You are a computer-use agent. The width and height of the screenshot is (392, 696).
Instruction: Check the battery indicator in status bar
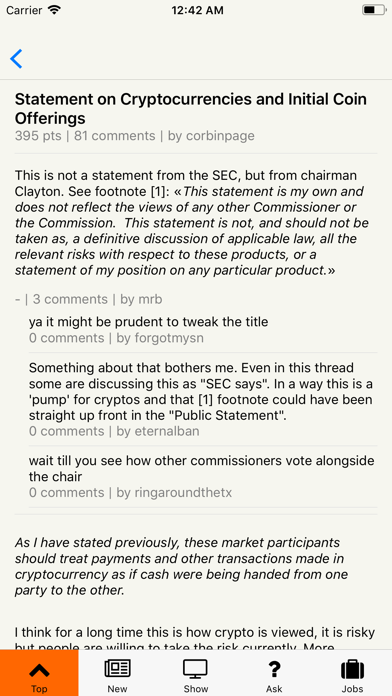(373, 10)
